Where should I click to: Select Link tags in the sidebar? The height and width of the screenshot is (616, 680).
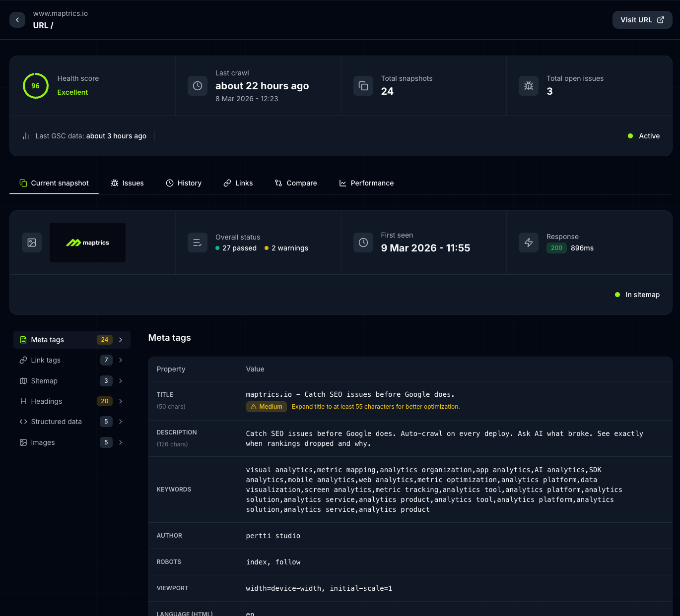click(72, 360)
